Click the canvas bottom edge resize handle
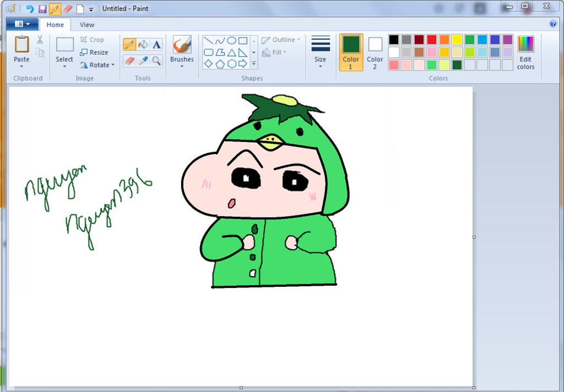Image resolution: width=564 pixels, height=392 pixels. (x=241, y=388)
